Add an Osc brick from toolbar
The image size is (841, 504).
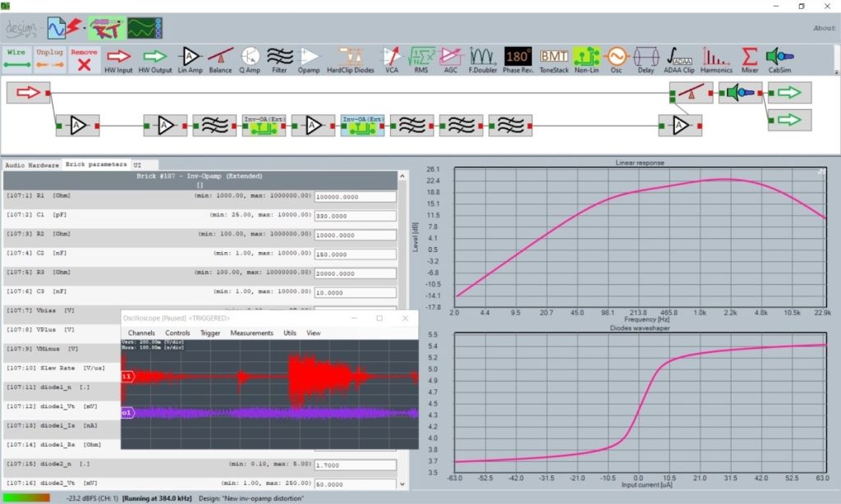616,57
